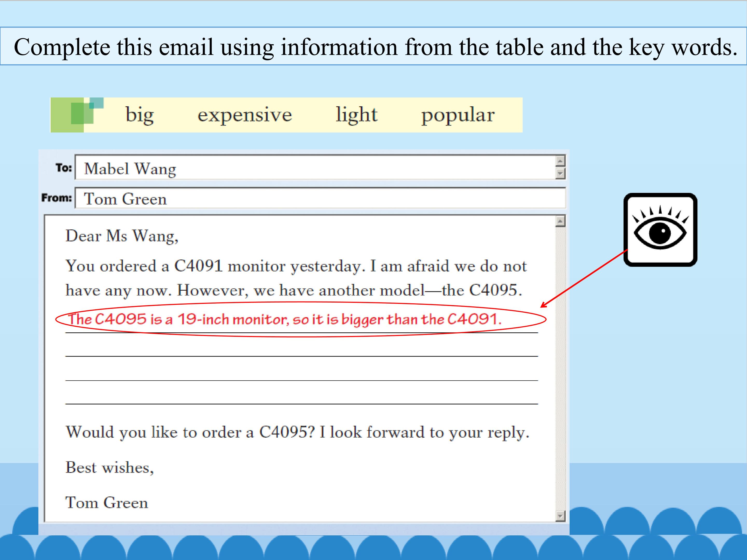Click the key word "light"
The image size is (747, 560).
[x=356, y=115]
